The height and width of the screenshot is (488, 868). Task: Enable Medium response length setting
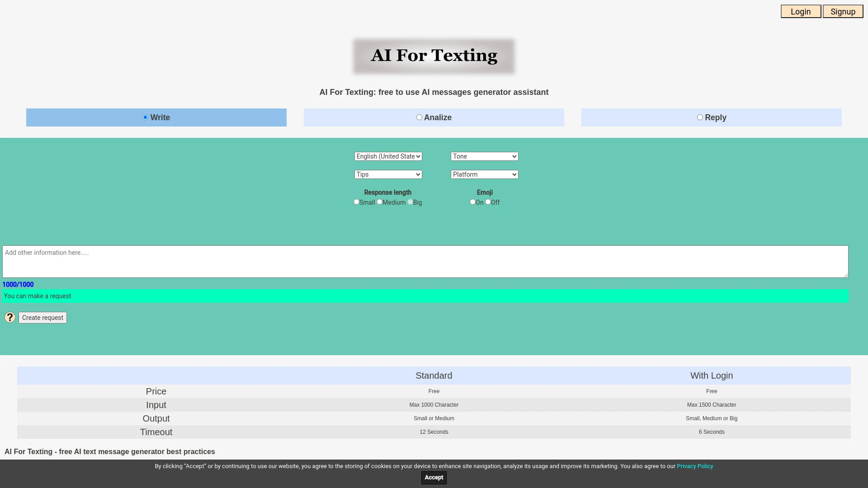click(379, 202)
